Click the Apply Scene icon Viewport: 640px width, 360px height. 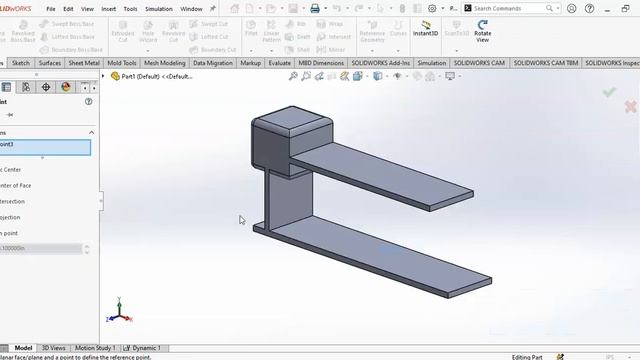430,76
